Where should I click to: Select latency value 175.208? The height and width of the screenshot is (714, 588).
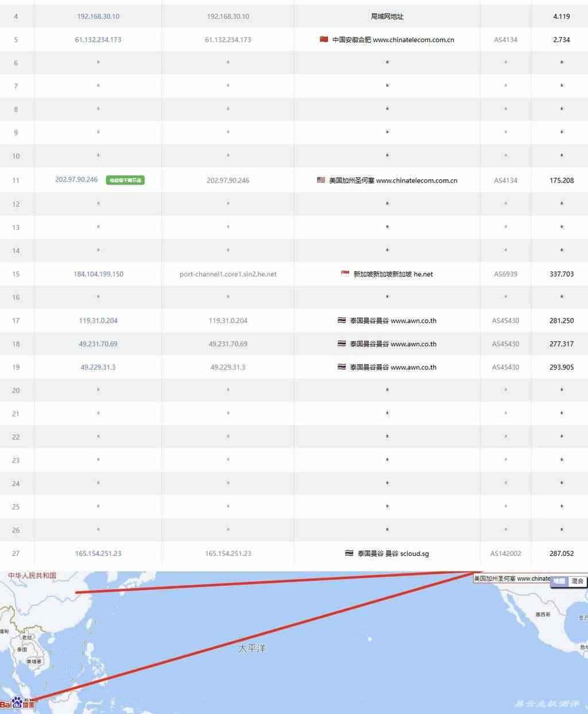[562, 180]
